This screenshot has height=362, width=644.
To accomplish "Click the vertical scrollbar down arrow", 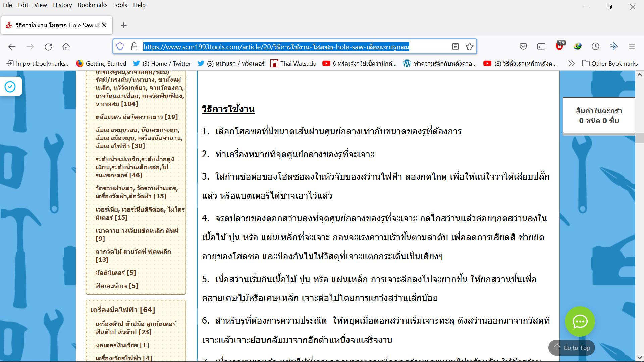I will [640, 358].
